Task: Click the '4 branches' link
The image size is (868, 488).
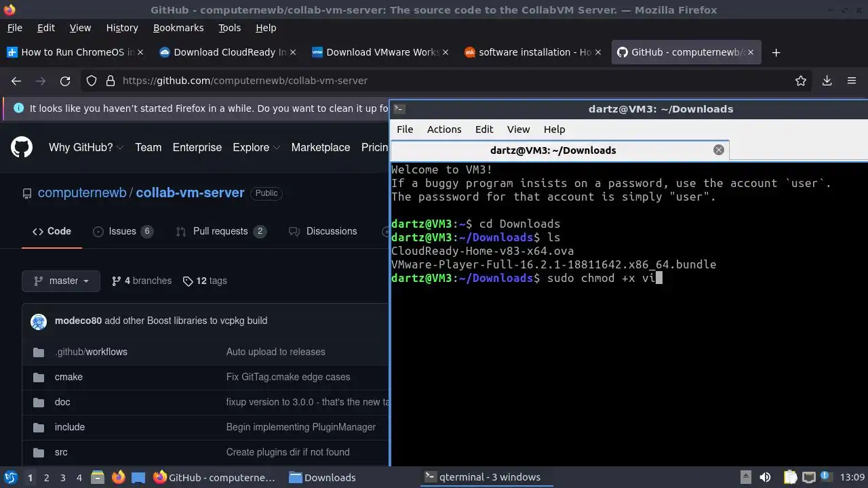Action: [141, 281]
